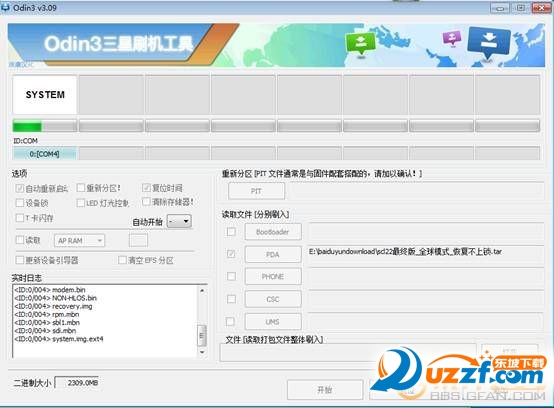
Task: Click the SYSTEM status box
Action: point(45,95)
